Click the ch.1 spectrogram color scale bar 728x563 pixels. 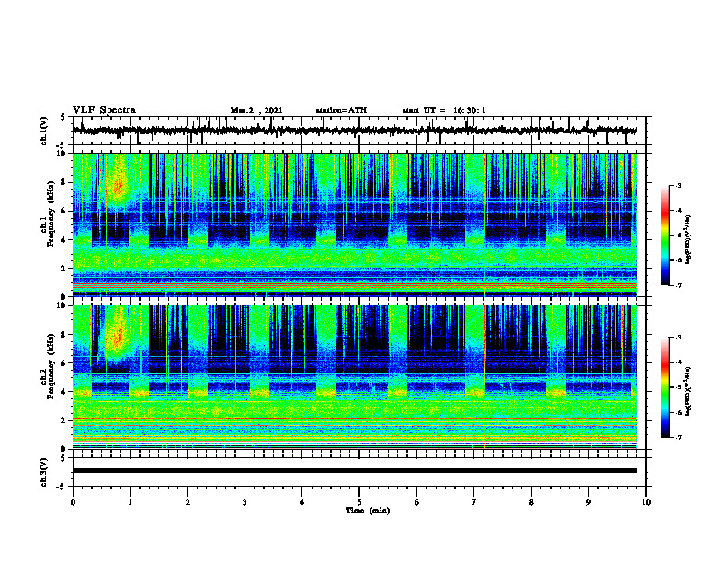point(665,236)
